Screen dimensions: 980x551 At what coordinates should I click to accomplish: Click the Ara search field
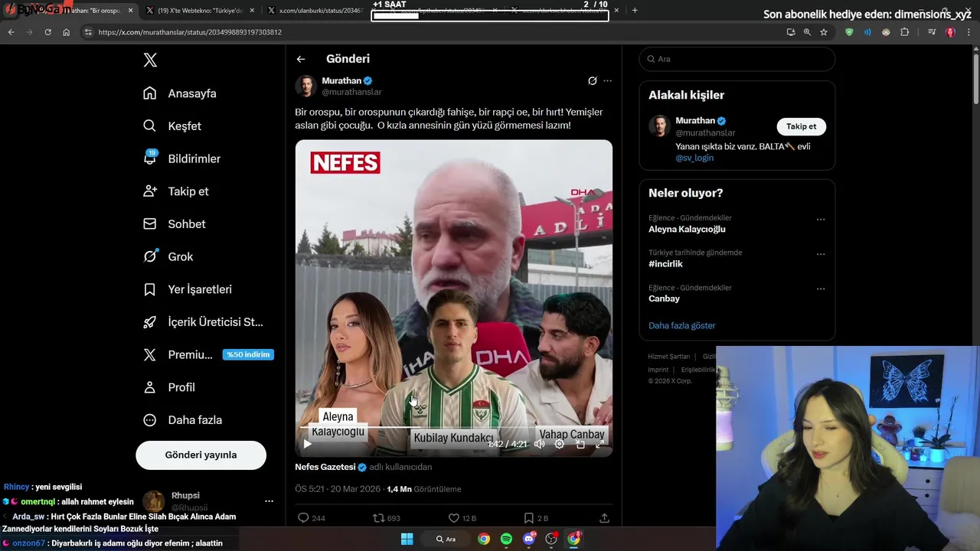point(737,59)
